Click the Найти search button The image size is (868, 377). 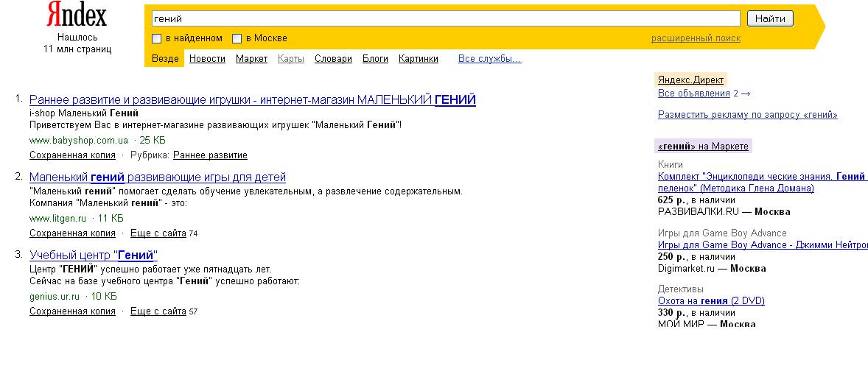(770, 19)
